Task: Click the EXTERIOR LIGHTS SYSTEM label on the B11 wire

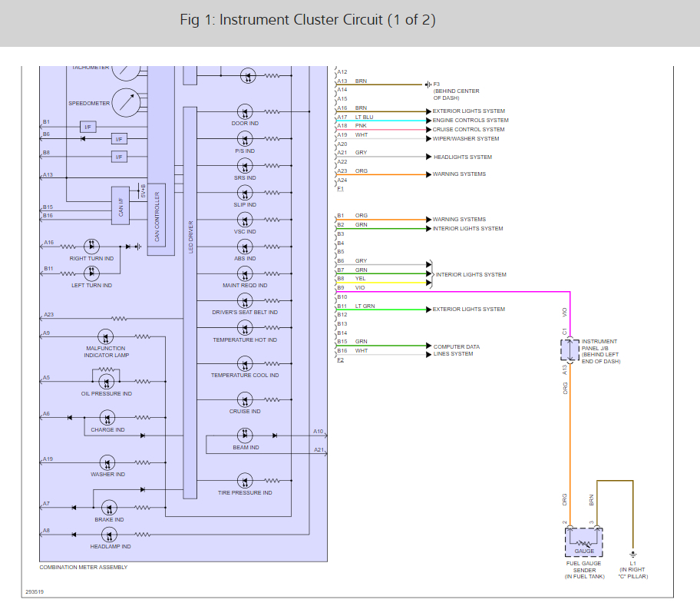Action: (x=469, y=309)
